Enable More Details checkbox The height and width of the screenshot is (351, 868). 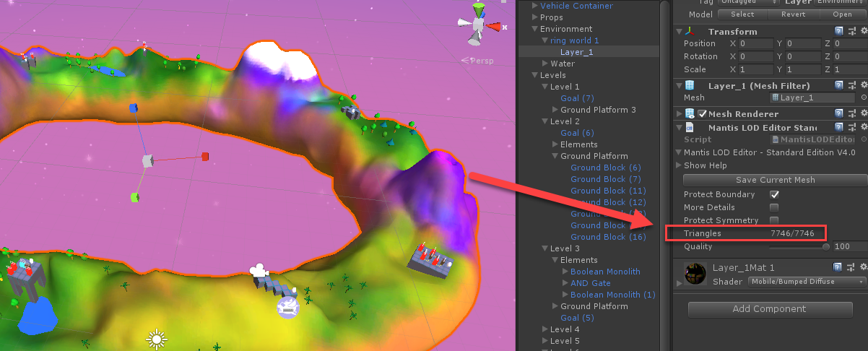click(x=774, y=208)
